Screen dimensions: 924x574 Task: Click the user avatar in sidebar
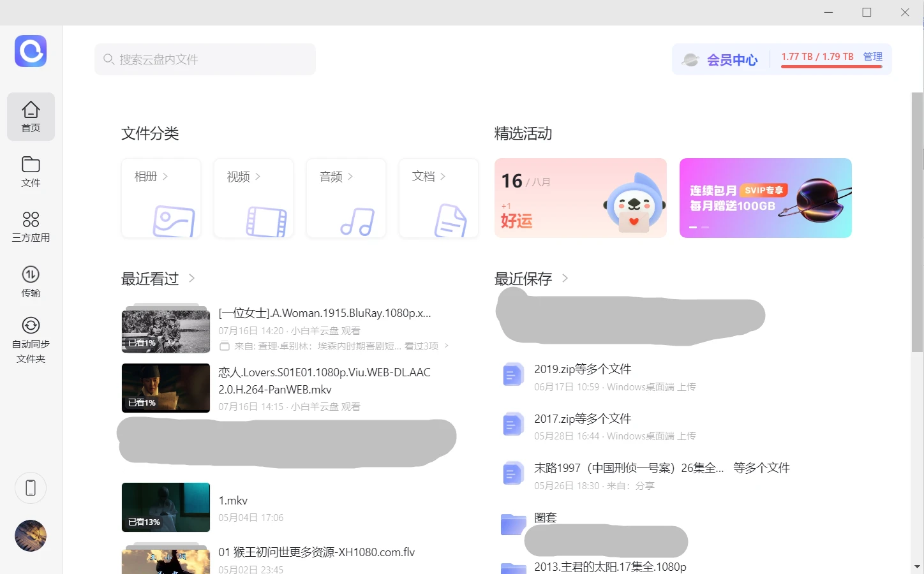pyautogui.click(x=31, y=536)
